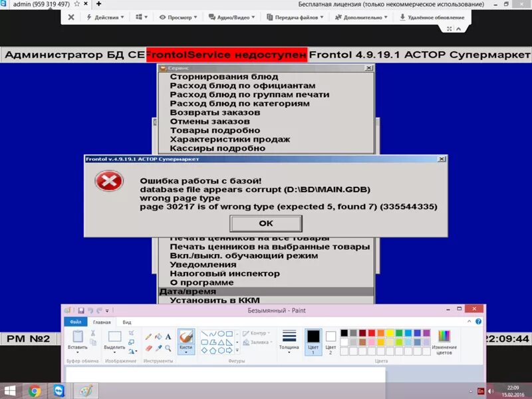Click the Cut scissors icon in Paint
The image size is (532, 399).
pyautogui.click(x=93, y=333)
